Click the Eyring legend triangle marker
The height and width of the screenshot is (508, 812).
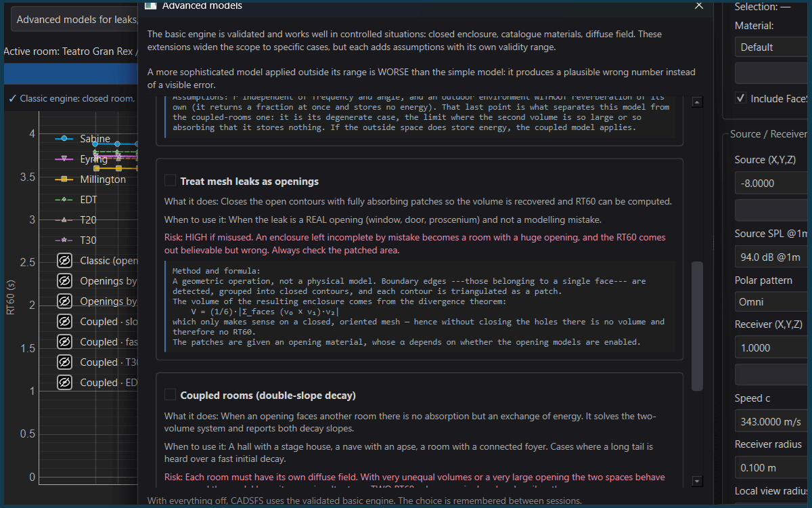click(x=64, y=159)
